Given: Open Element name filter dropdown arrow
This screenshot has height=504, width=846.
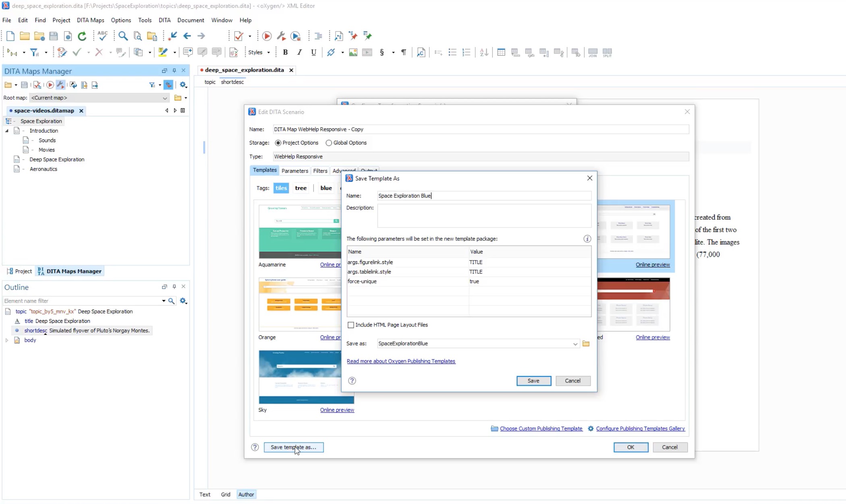Looking at the screenshot, I should pyautogui.click(x=164, y=301).
